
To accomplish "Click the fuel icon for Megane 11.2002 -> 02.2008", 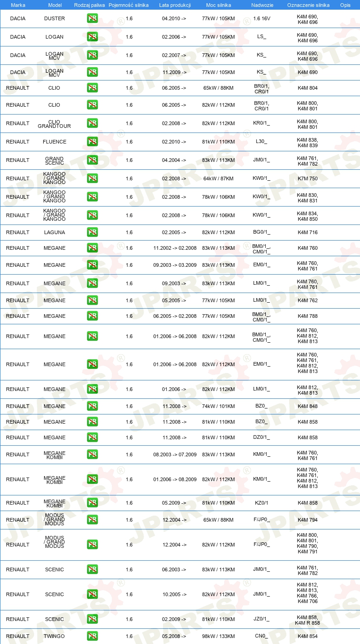I will (92, 248).
